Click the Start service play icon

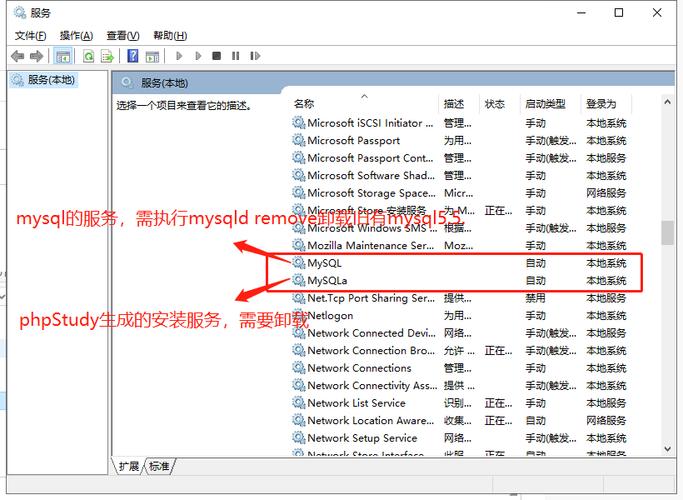tap(179, 56)
